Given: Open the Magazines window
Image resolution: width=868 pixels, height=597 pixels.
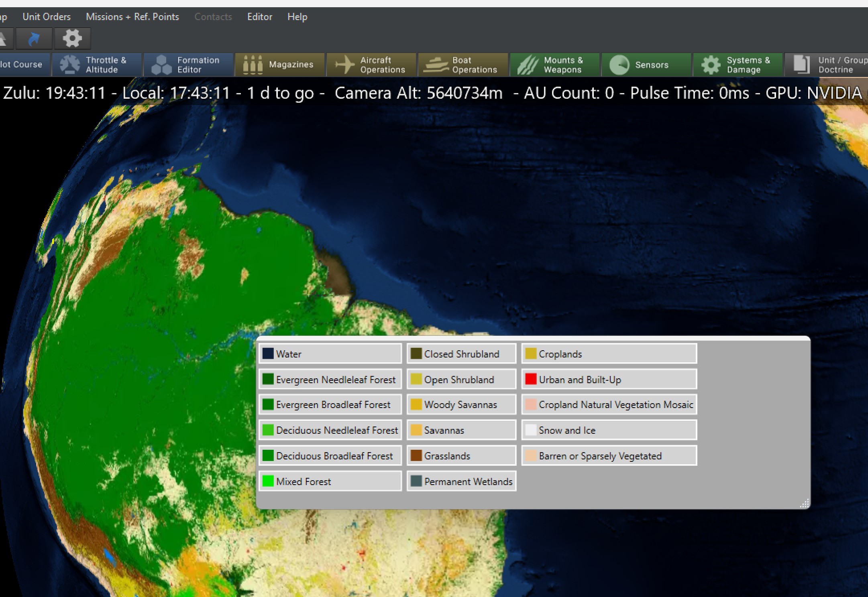Looking at the screenshot, I should (x=280, y=65).
